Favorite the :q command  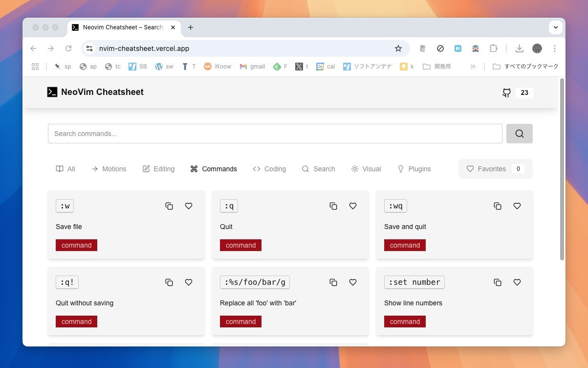point(353,206)
